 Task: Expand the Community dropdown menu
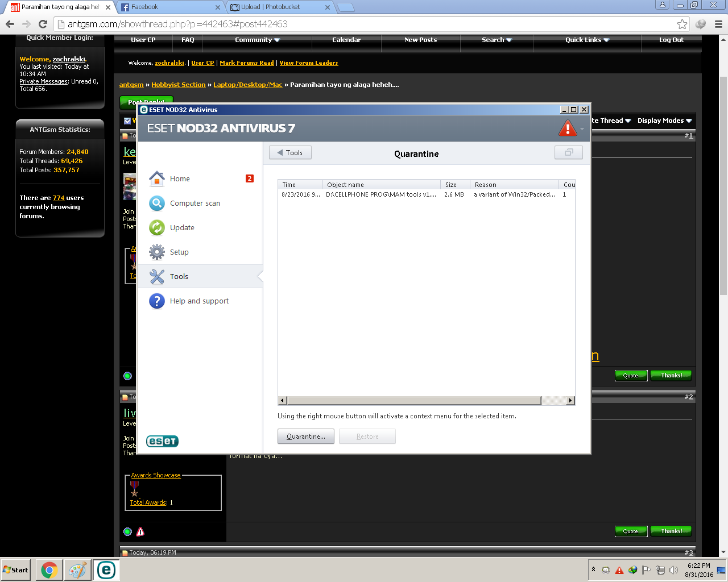[257, 40]
